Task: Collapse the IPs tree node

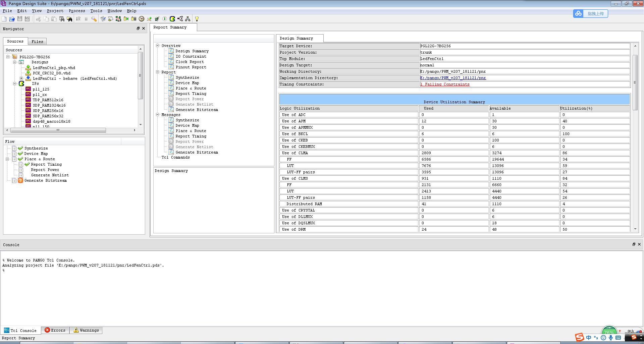Action: pyautogui.click(x=15, y=83)
